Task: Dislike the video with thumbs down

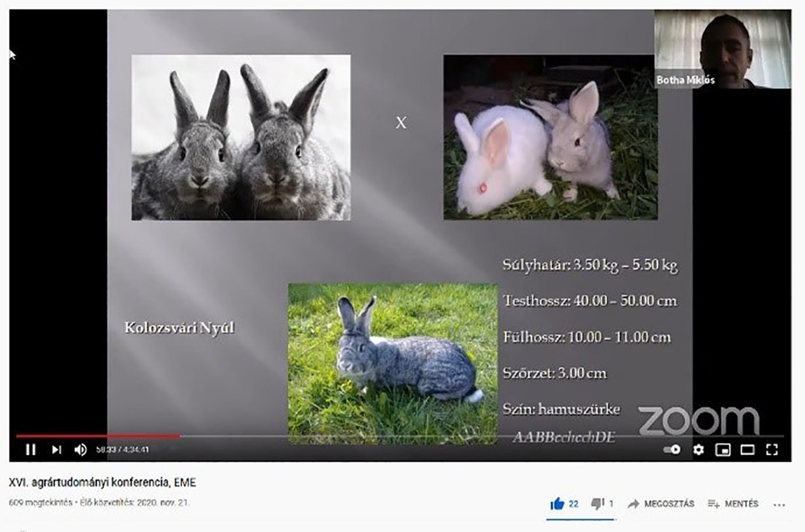Action: coord(597,504)
